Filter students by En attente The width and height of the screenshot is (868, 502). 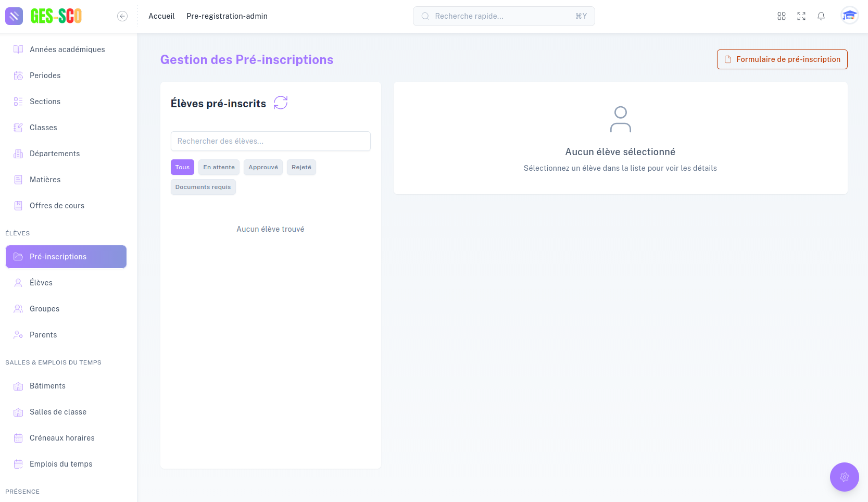(219, 167)
